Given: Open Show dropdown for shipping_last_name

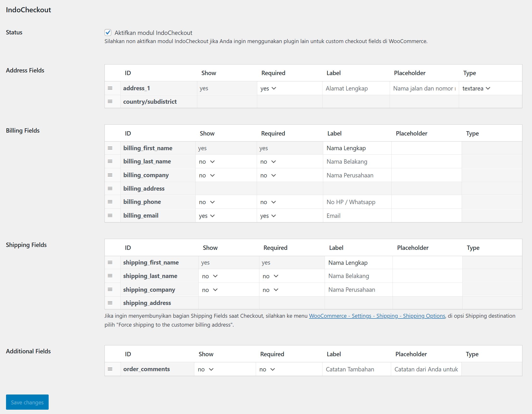Looking at the screenshot, I should tap(210, 276).
